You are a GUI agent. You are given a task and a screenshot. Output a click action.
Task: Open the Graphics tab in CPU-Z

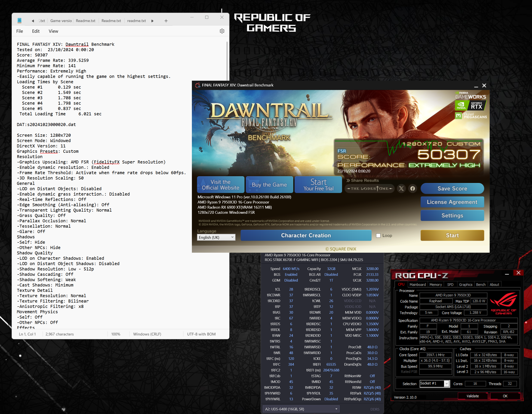465,284
